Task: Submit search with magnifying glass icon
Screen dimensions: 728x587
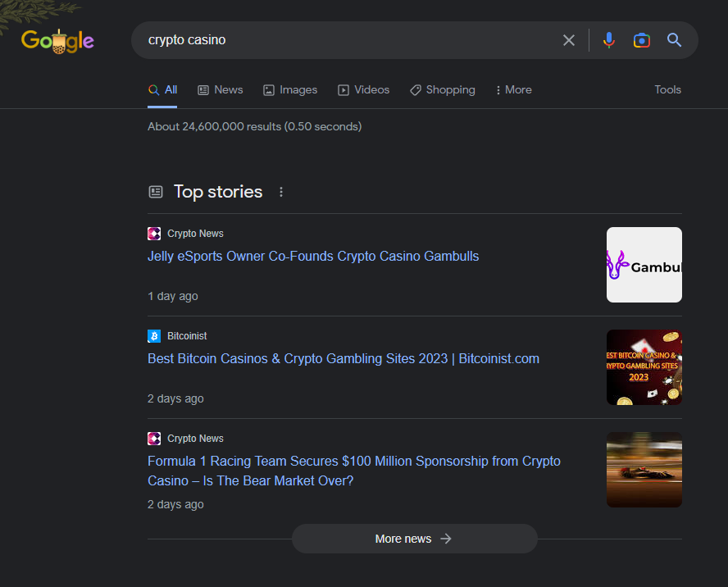Action: click(674, 40)
